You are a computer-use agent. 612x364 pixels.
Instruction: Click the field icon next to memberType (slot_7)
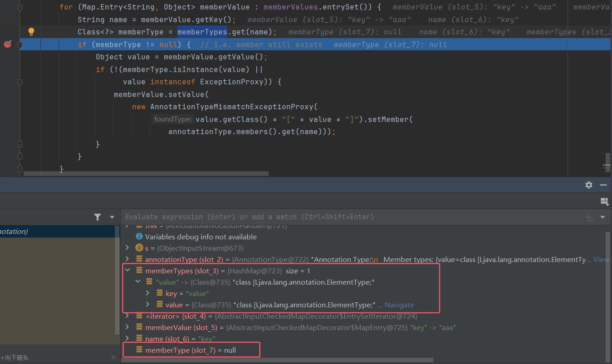point(139,350)
